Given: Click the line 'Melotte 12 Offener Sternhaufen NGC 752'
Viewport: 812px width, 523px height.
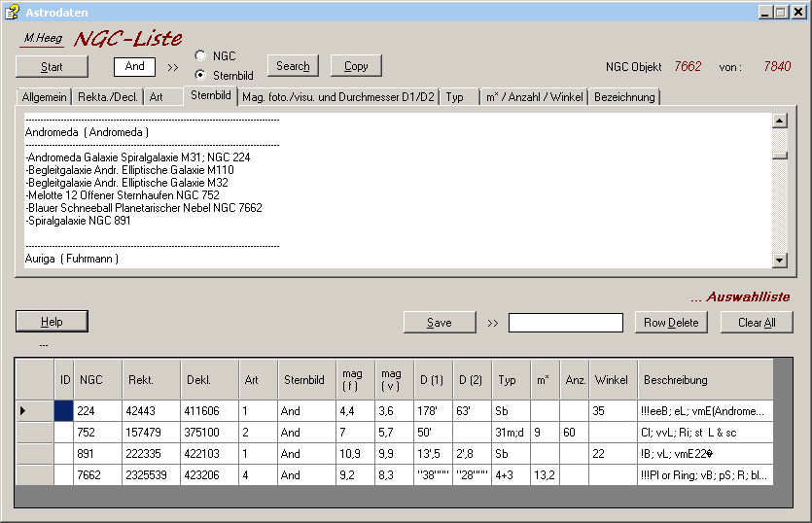Looking at the screenshot, I should pyautogui.click(x=123, y=195).
